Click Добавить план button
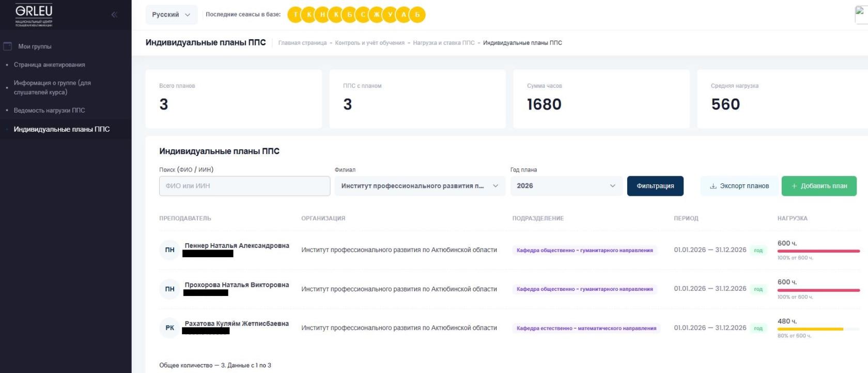The image size is (868, 373). [819, 186]
